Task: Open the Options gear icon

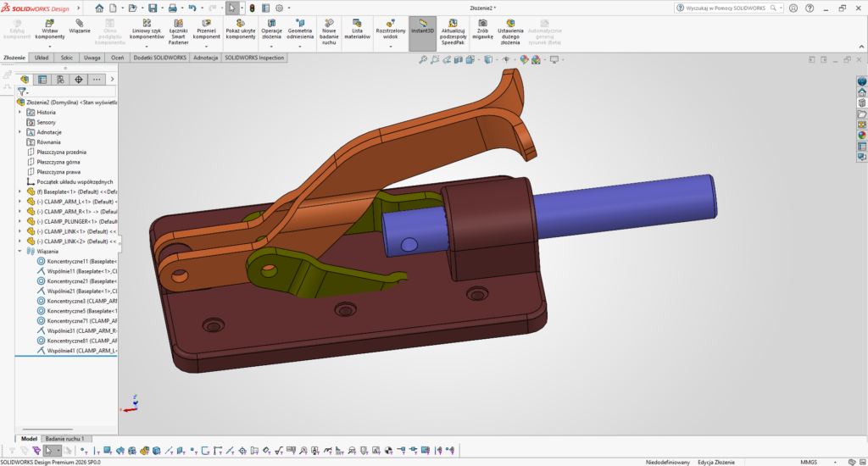Action: 279,8
